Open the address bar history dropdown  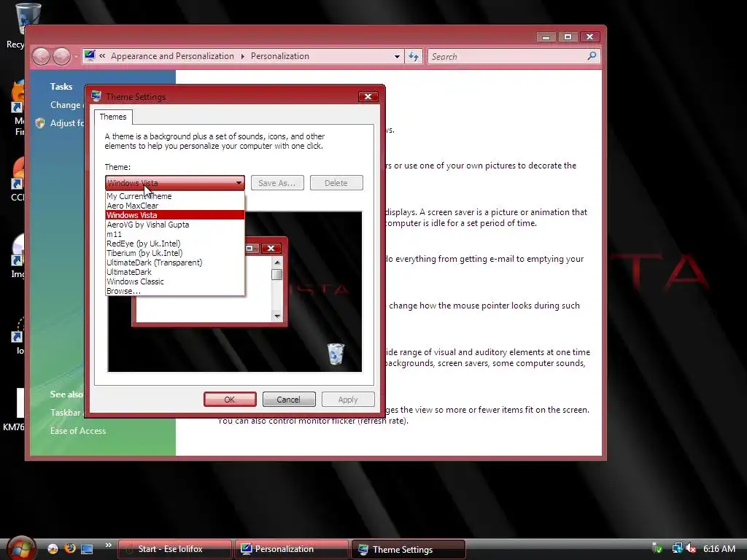pyautogui.click(x=397, y=57)
